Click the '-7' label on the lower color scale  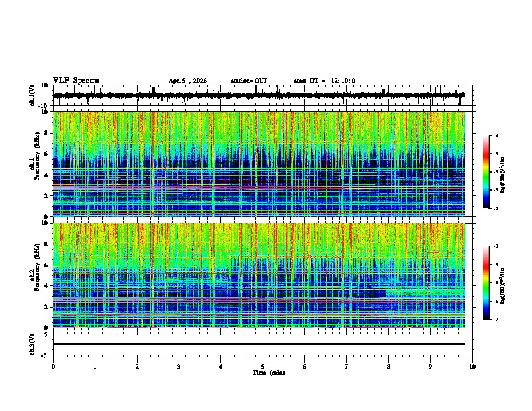pos(496,320)
